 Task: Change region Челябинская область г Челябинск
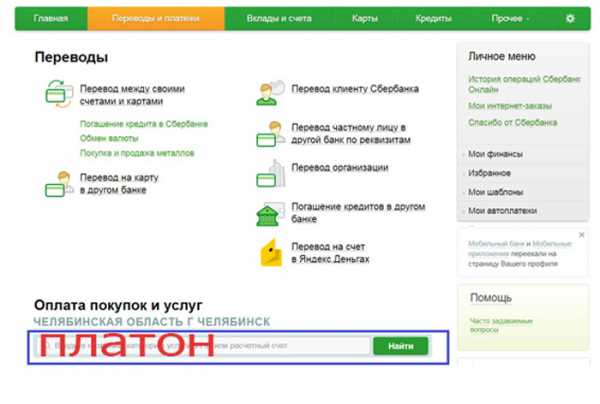(152, 322)
